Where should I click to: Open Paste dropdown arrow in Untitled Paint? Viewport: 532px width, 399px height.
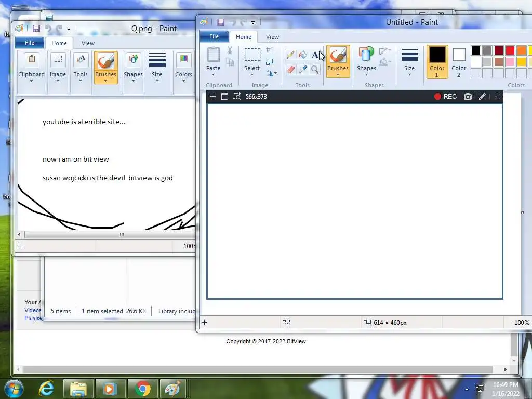[213, 75]
